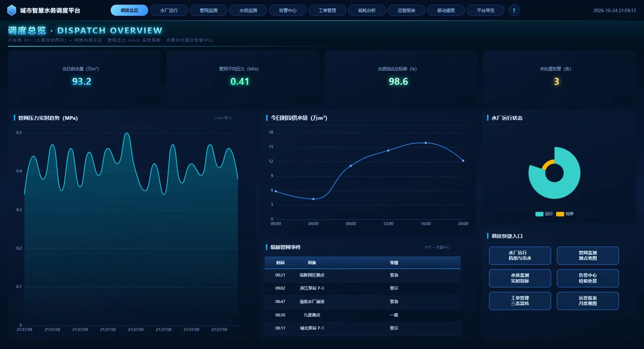Open the 告警中心 检索处置 shortcut button

pyautogui.click(x=588, y=278)
